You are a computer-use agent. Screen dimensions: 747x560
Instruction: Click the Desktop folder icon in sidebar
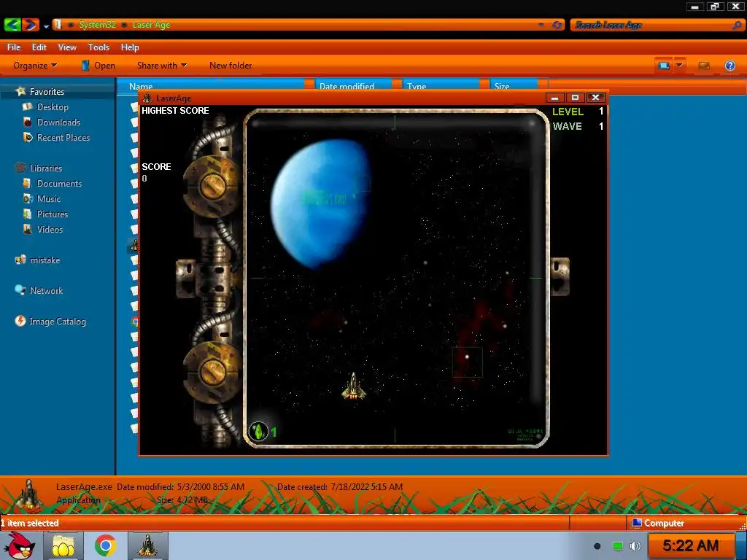tap(28, 107)
